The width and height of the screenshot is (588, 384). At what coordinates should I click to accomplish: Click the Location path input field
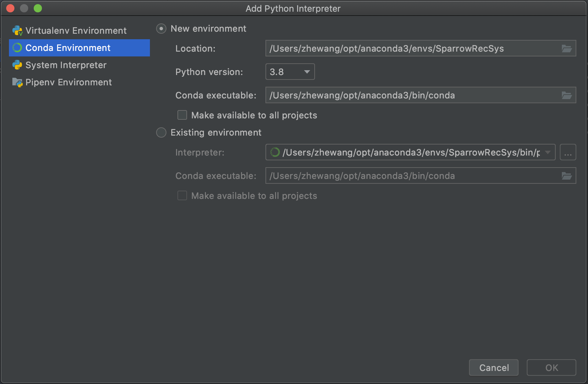pos(421,48)
